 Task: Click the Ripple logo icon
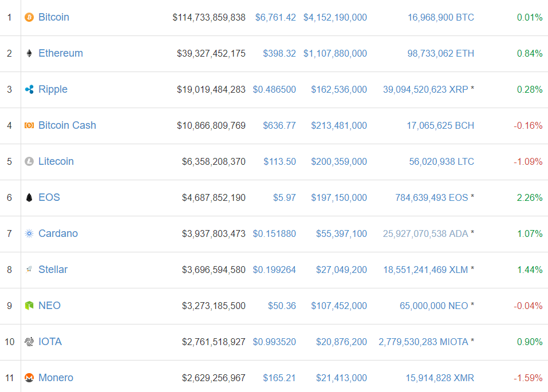pos(29,90)
